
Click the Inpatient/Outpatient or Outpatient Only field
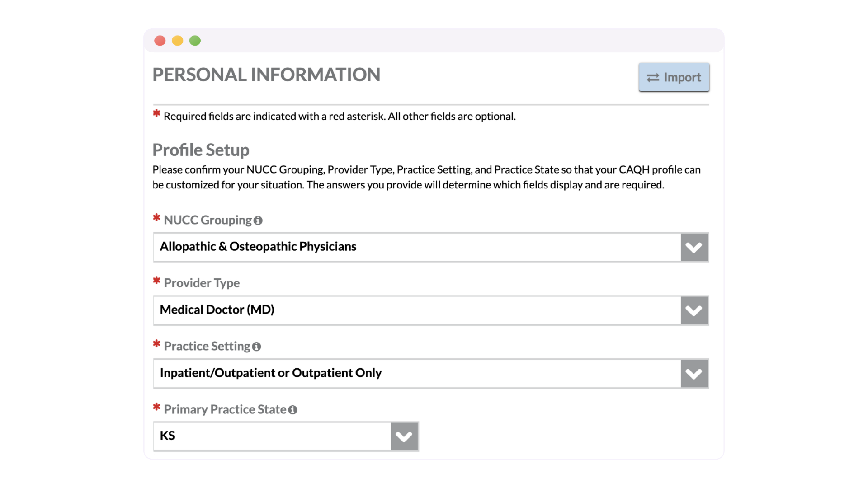[x=416, y=373]
